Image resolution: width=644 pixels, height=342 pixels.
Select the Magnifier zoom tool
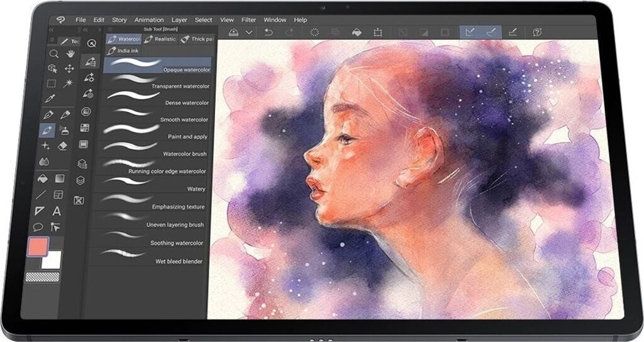[x=54, y=54]
